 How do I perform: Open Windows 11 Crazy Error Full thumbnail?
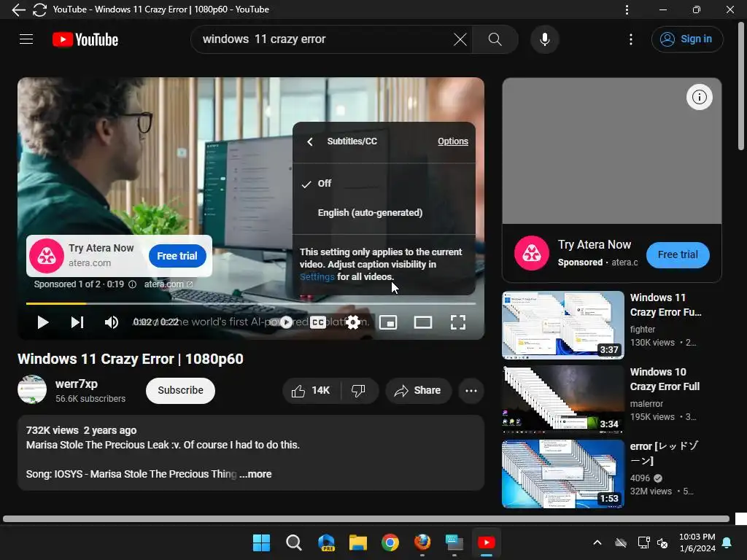[x=563, y=325]
